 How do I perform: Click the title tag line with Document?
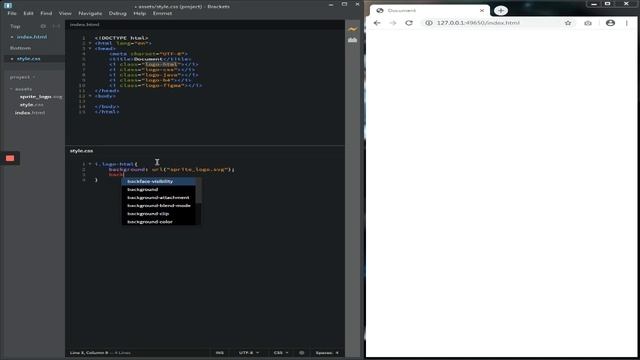pyautogui.click(x=149, y=59)
